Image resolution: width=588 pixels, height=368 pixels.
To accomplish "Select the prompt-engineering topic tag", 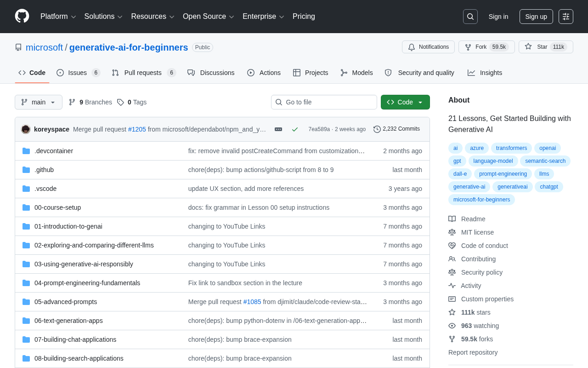I will pos(503,174).
